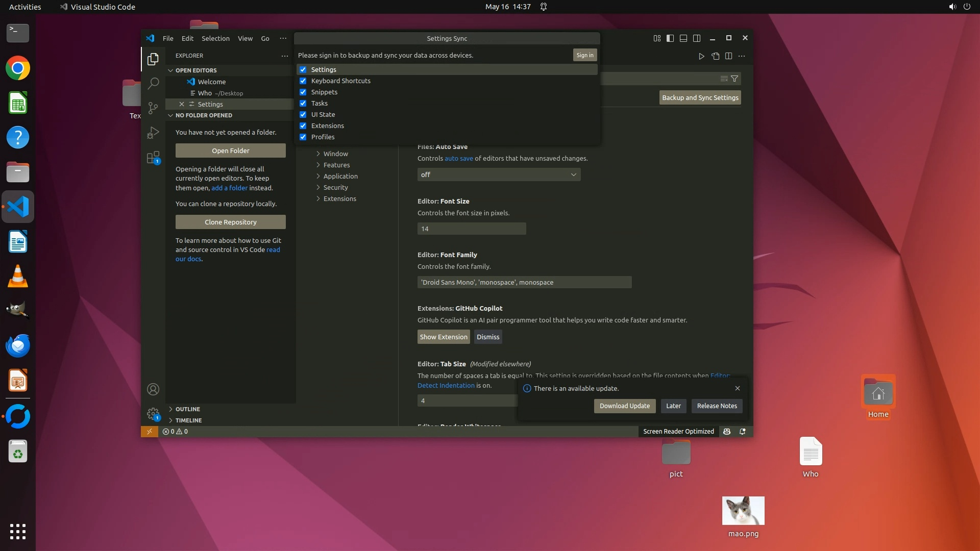Open the Source Control view icon
Image resolution: width=980 pixels, height=551 pixels.
153,108
